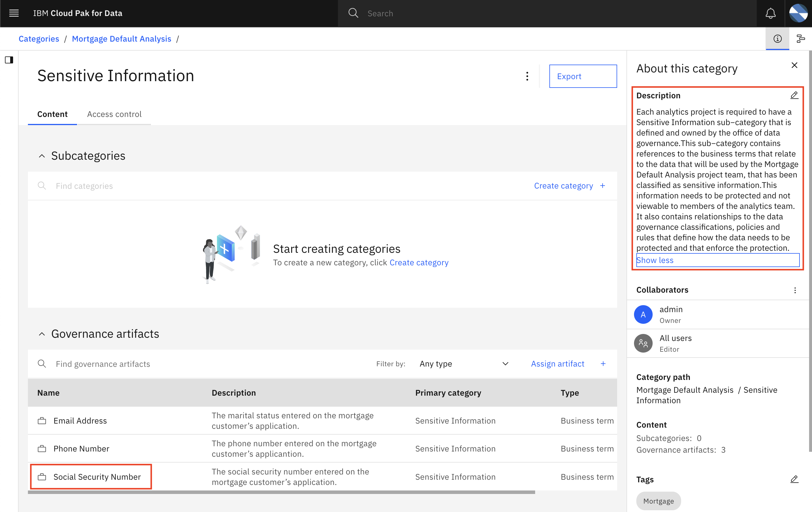Go to Mortgage Default Analysis breadcrumb
This screenshot has height=512, width=812.
[x=121, y=39]
